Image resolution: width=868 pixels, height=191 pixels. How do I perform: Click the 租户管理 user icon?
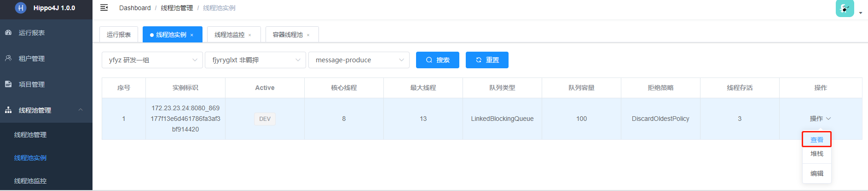[8, 59]
